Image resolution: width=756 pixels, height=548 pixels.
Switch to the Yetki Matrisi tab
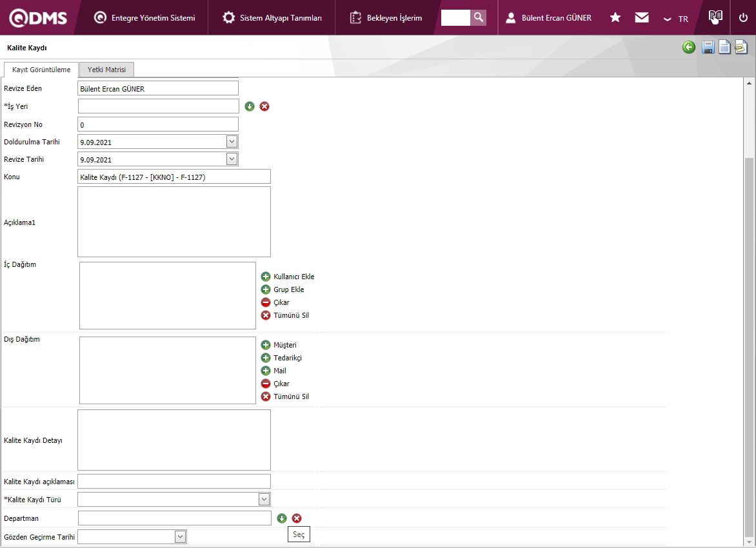click(106, 70)
